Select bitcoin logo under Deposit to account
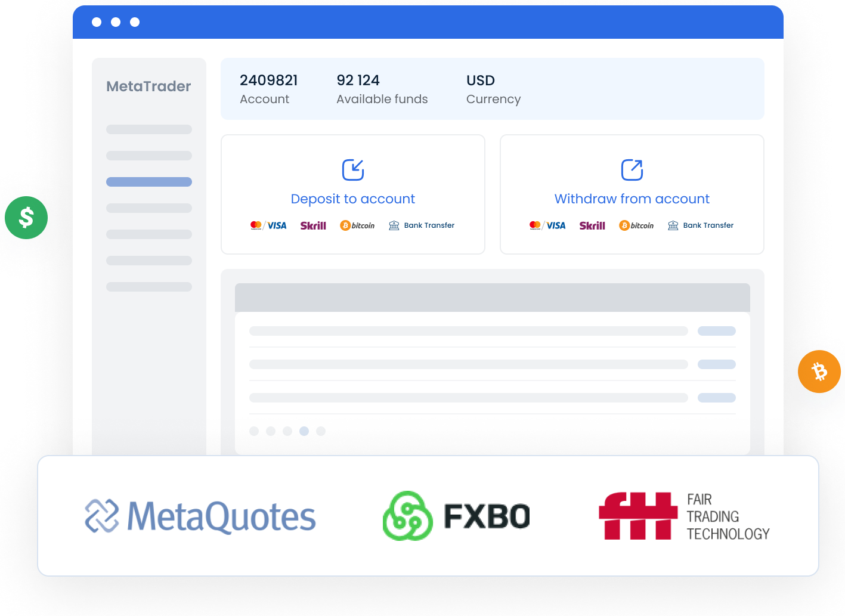 pyautogui.click(x=357, y=225)
